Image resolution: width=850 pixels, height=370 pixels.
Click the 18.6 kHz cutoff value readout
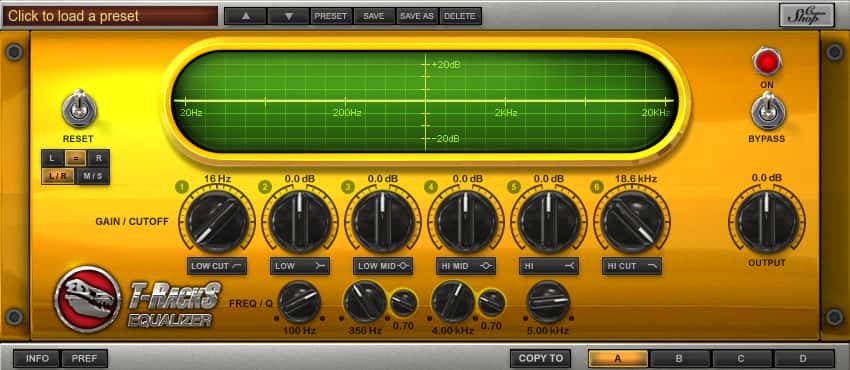click(x=636, y=178)
